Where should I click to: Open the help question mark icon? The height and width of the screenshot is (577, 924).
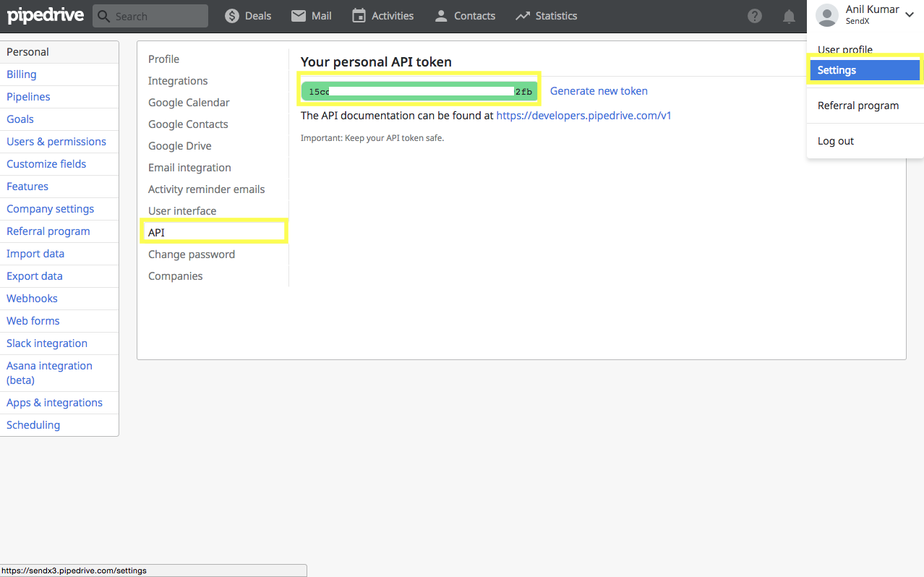point(755,16)
